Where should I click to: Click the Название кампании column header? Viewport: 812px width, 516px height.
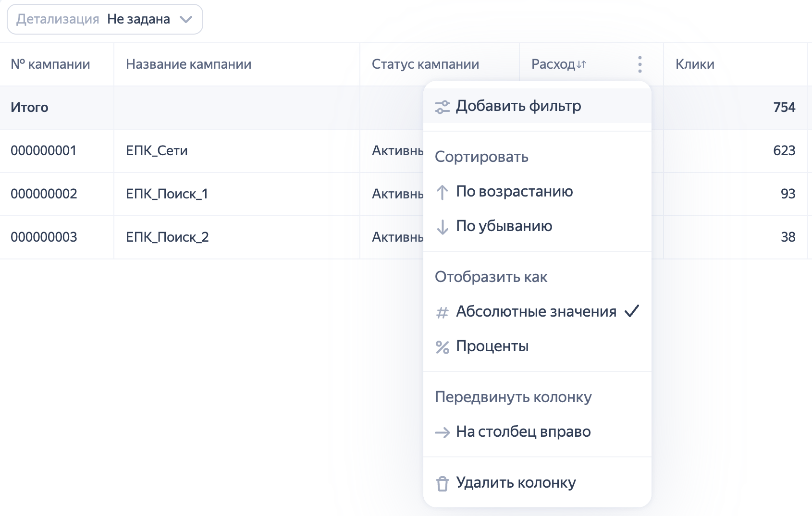pyautogui.click(x=188, y=64)
